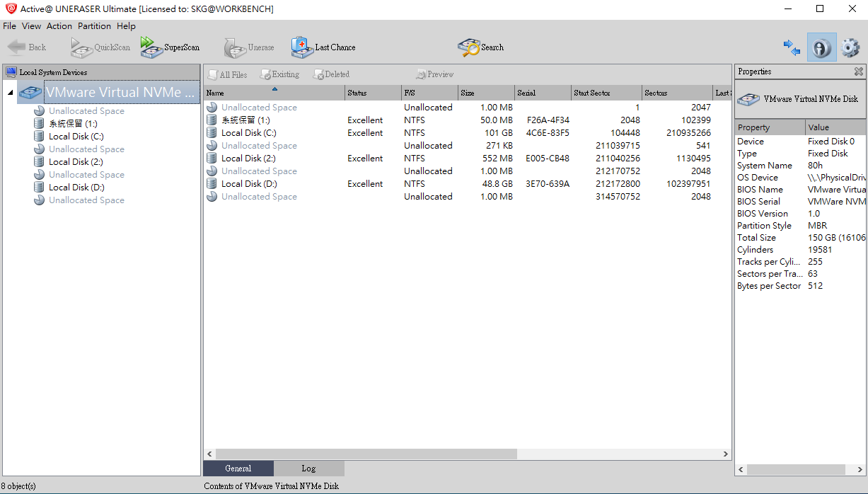Click the file list scrollbar left arrow

coord(209,454)
